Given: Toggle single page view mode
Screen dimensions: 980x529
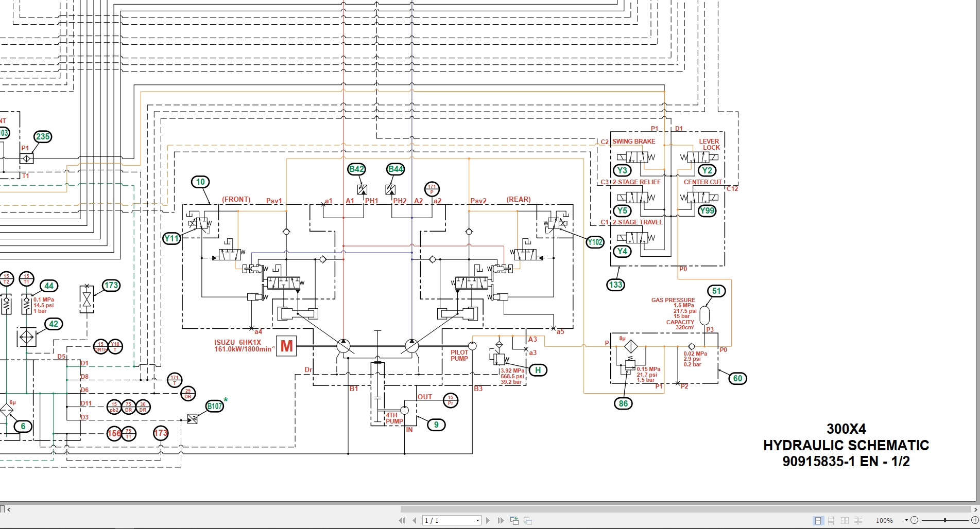Looking at the screenshot, I should point(818,520).
